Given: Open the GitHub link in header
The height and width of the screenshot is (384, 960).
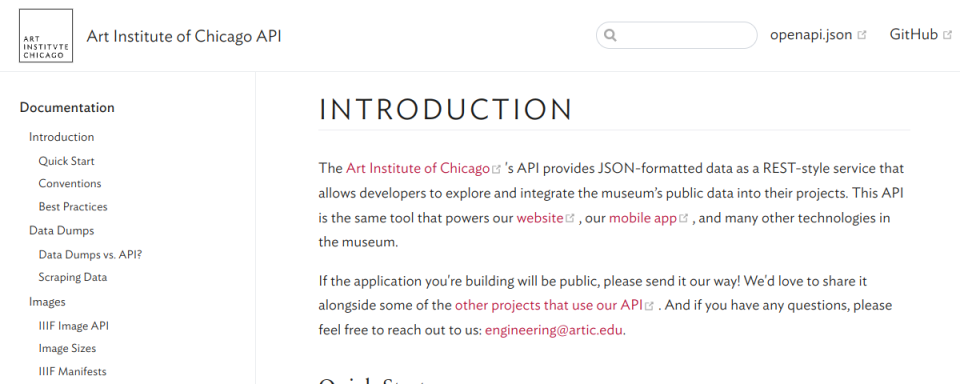Looking at the screenshot, I should pyautogui.click(x=913, y=35).
